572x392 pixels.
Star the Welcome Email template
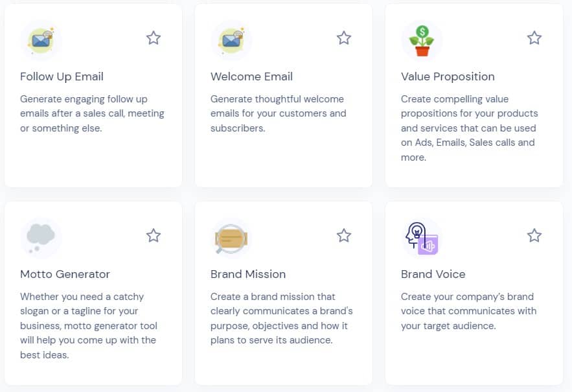[344, 38]
